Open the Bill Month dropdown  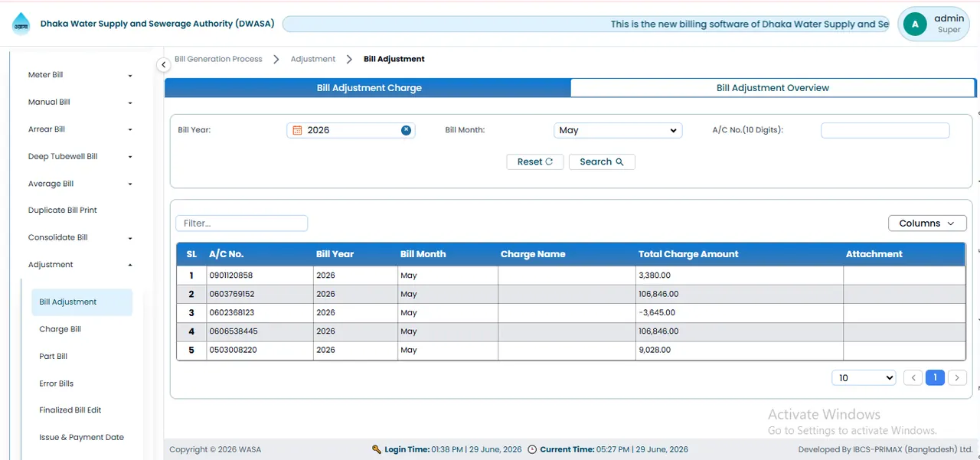point(618,130)
